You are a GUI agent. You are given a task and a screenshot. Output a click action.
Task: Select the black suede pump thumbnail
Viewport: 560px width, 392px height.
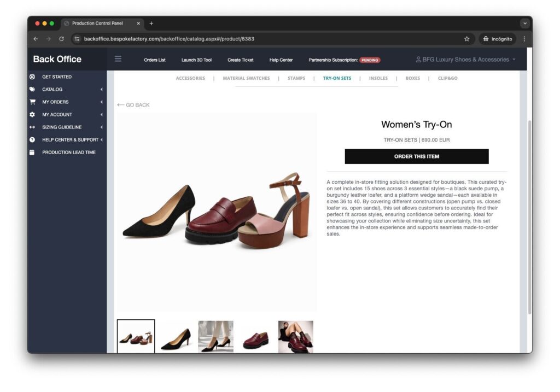176,337
